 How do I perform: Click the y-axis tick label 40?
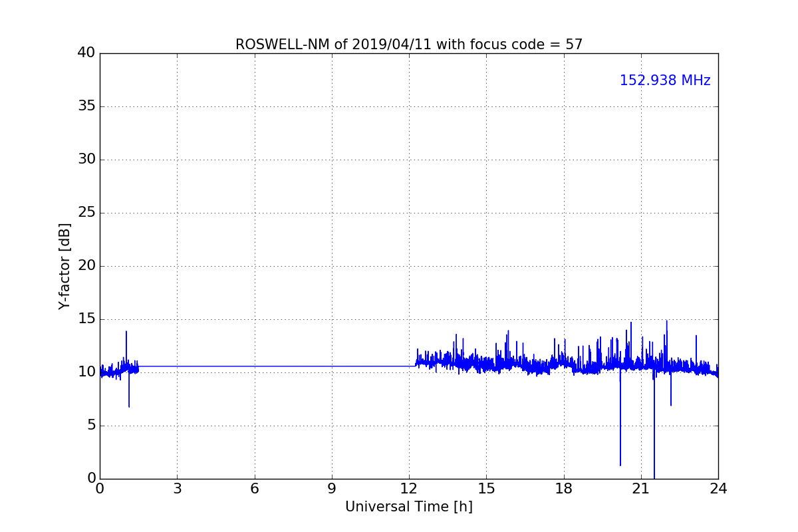click(86, 53)
